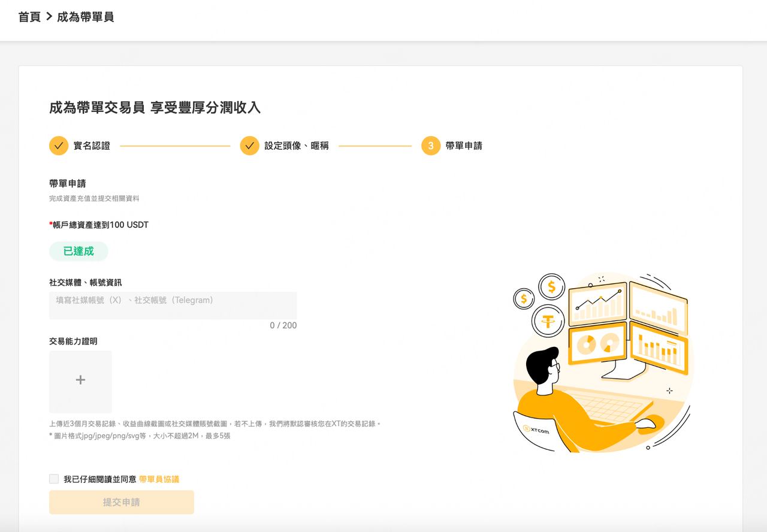The image size is (767, 532).
Task: Select the 實名認證 step label
Action: click(x=92, y=146)
